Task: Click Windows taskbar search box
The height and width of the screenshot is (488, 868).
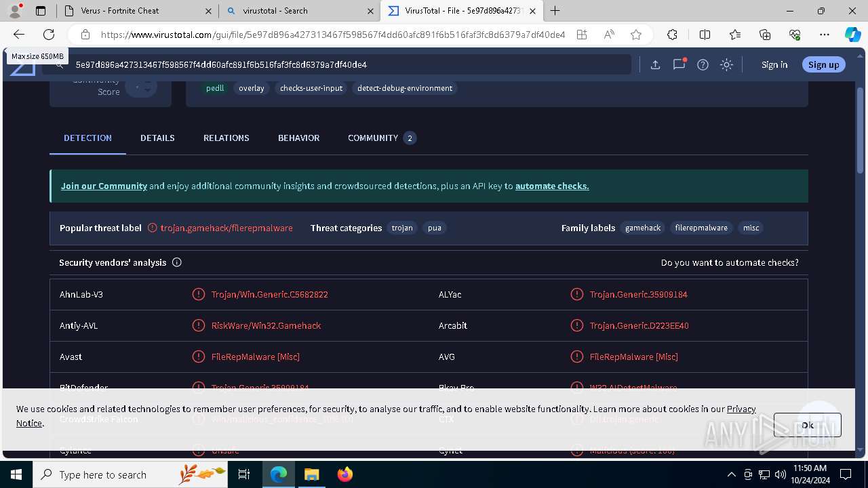Action: (130, 474)
